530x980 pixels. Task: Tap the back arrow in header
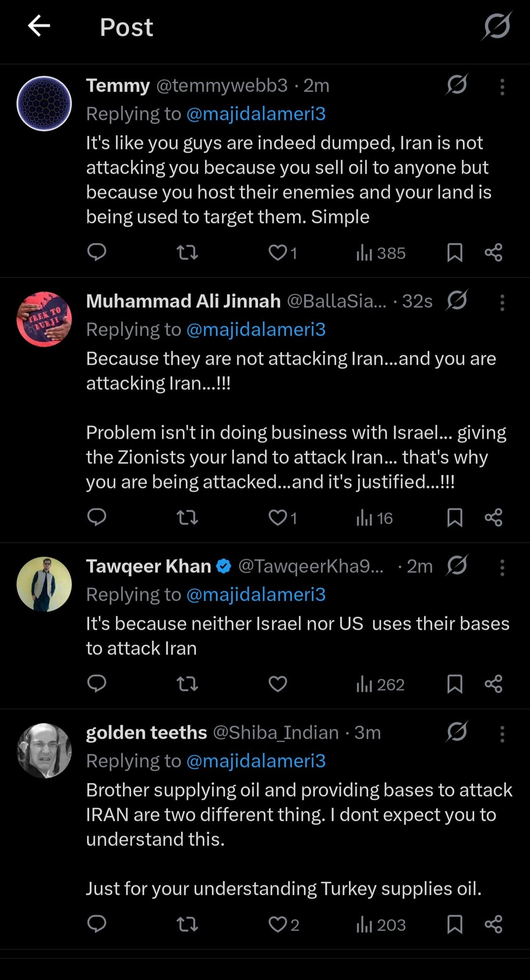[39, 26]
